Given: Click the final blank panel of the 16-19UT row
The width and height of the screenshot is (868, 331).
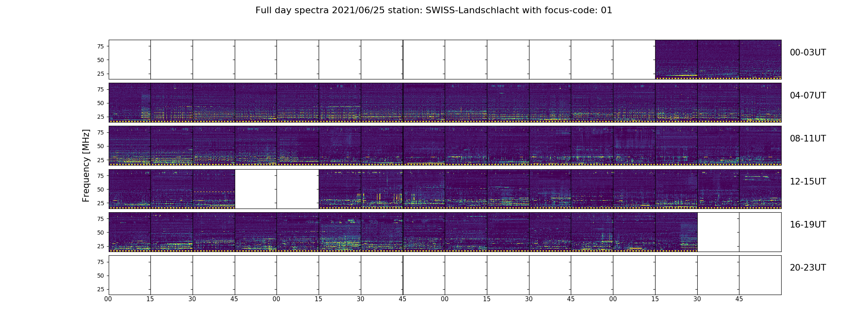Looking at the screenshot, I should point(760,232).
